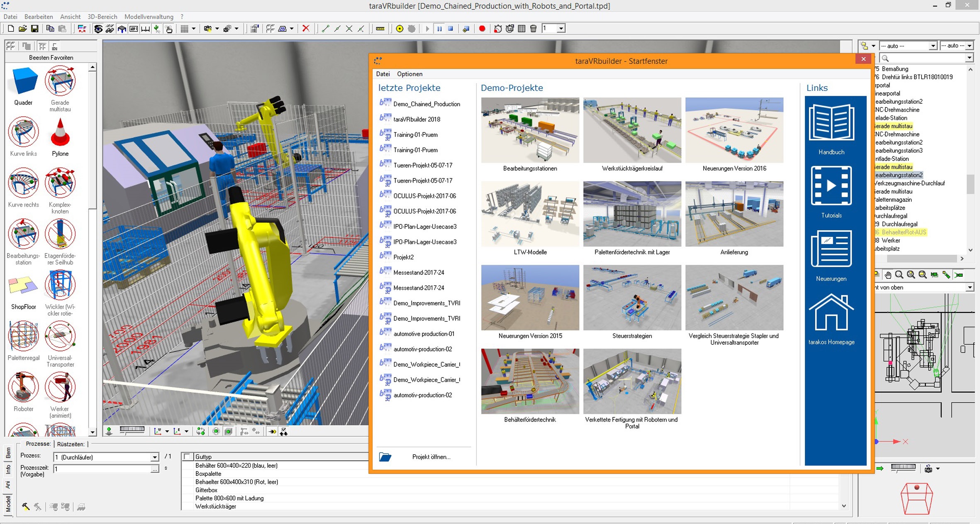
Task: Click the zoom magnifier in plan view
Action: 899,275
